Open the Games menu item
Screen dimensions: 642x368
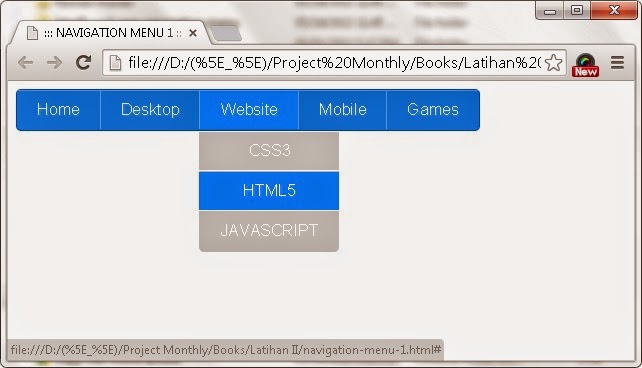tap(433, 110)
